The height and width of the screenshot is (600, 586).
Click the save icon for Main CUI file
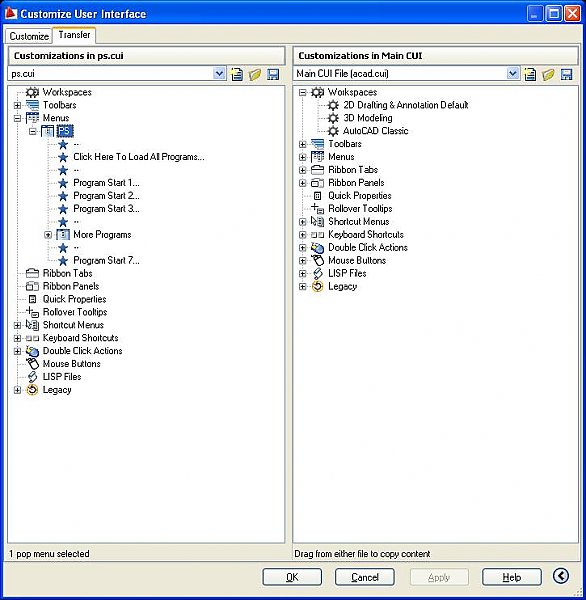pos(566,74)
